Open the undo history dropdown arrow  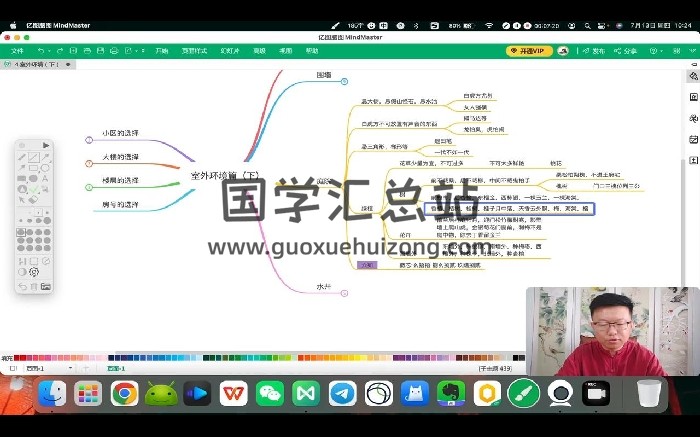point(49,51)
